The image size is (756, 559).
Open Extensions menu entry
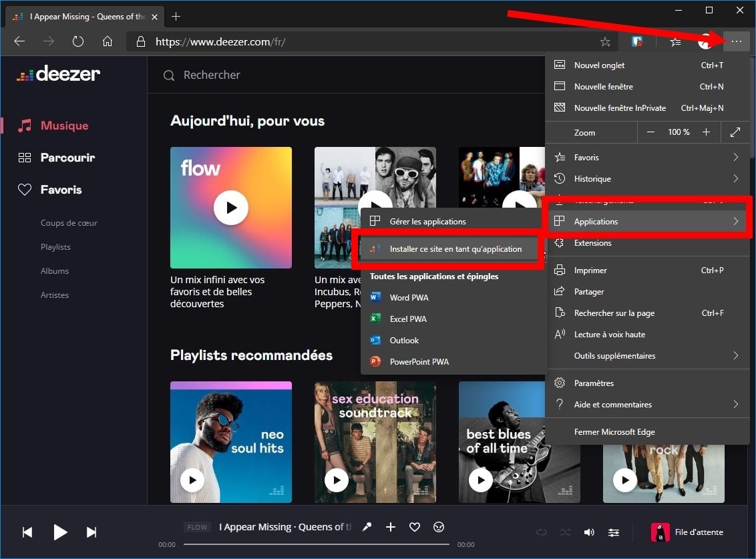(647, 242)
